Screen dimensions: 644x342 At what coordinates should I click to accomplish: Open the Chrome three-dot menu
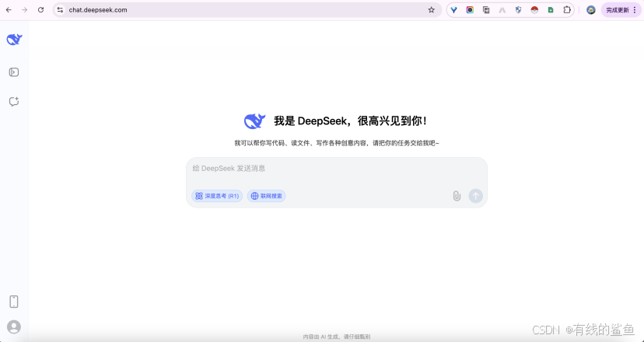coord(635,10)
